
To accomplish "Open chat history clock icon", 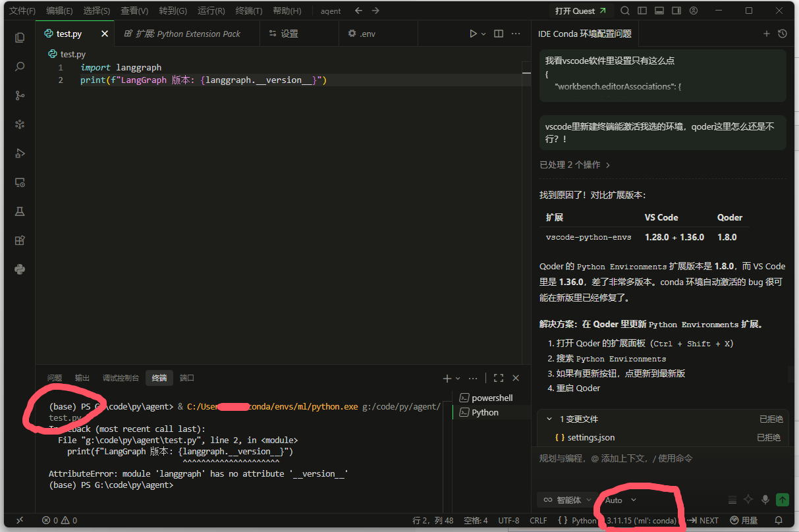I will 783,34.
